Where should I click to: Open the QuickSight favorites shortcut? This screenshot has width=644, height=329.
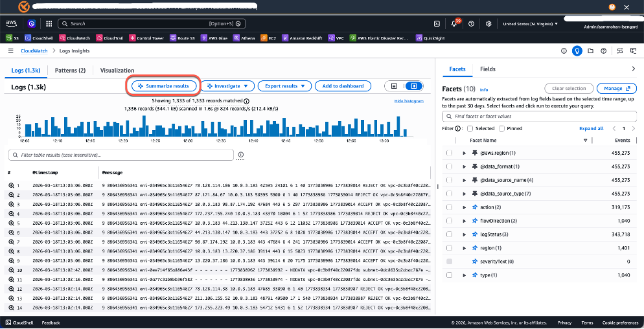(430, 38)
